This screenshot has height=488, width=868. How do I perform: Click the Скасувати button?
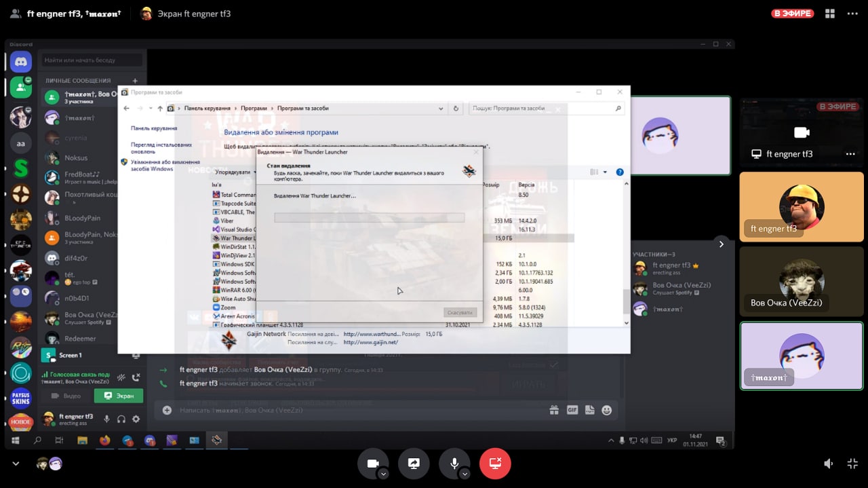pos(461,312)
